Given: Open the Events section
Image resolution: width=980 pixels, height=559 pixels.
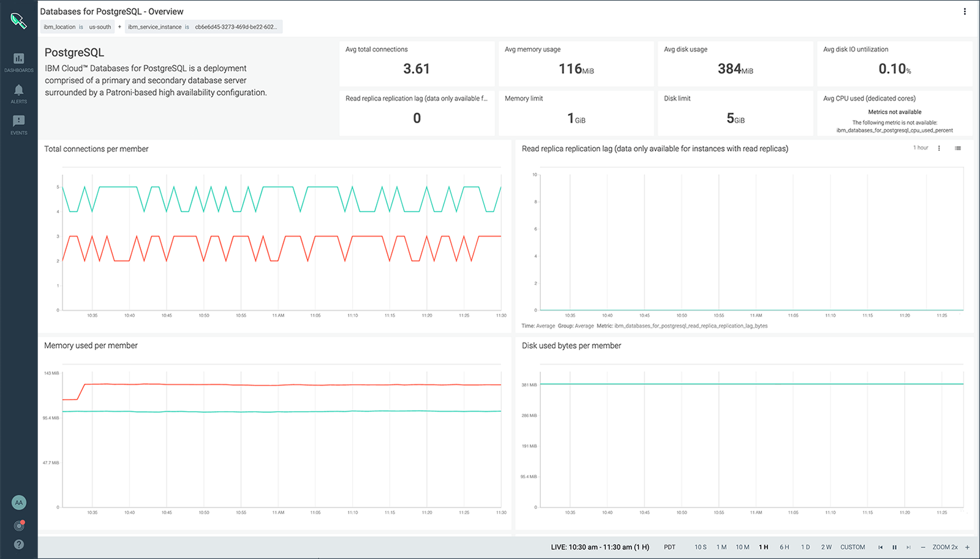Looking at the screenshot, I should click(x=19, y=125).
